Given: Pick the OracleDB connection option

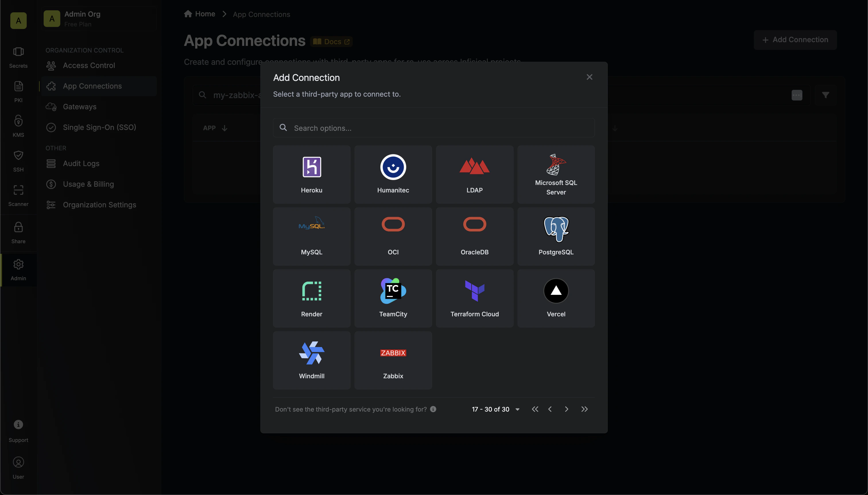Looking at the screenshot, I should click(x=474, y=236).
